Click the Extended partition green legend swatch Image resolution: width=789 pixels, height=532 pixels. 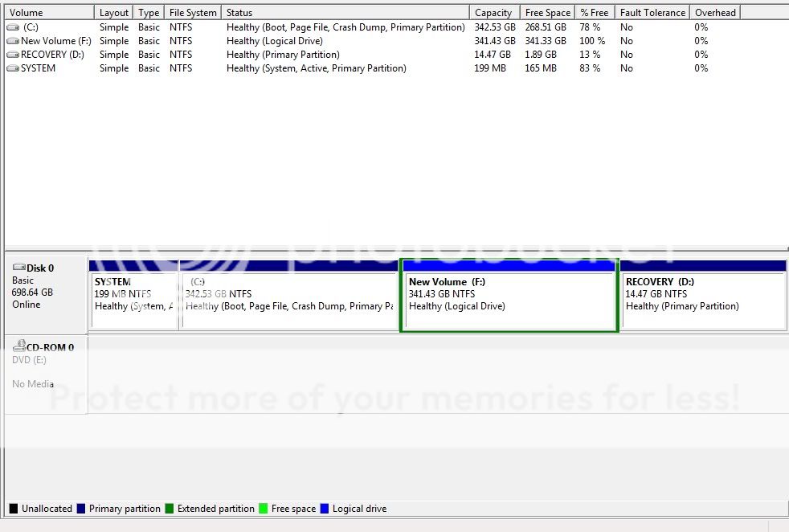click(169, 509)
